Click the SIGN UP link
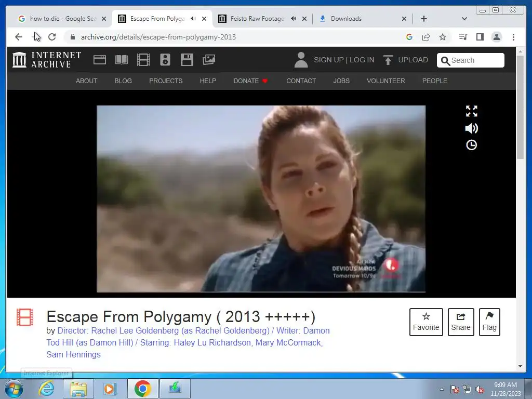532x399 pixels. pyautogui.click(x=328, y=60)
